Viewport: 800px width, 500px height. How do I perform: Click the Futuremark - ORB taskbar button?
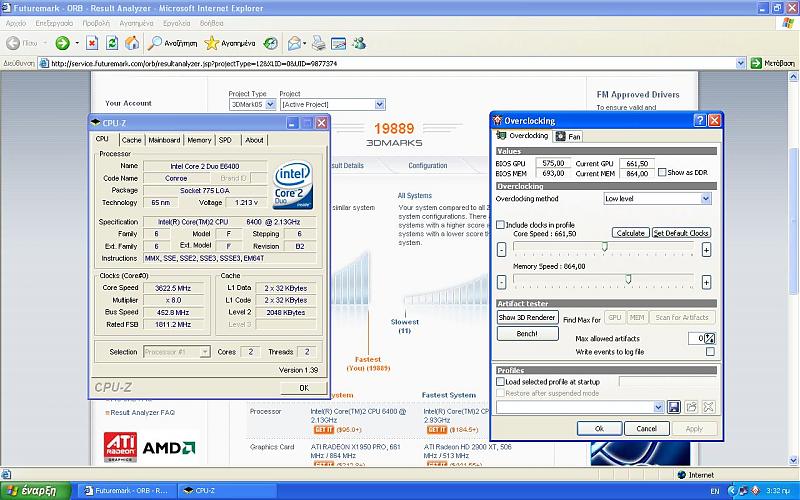(x=127, y=491)
